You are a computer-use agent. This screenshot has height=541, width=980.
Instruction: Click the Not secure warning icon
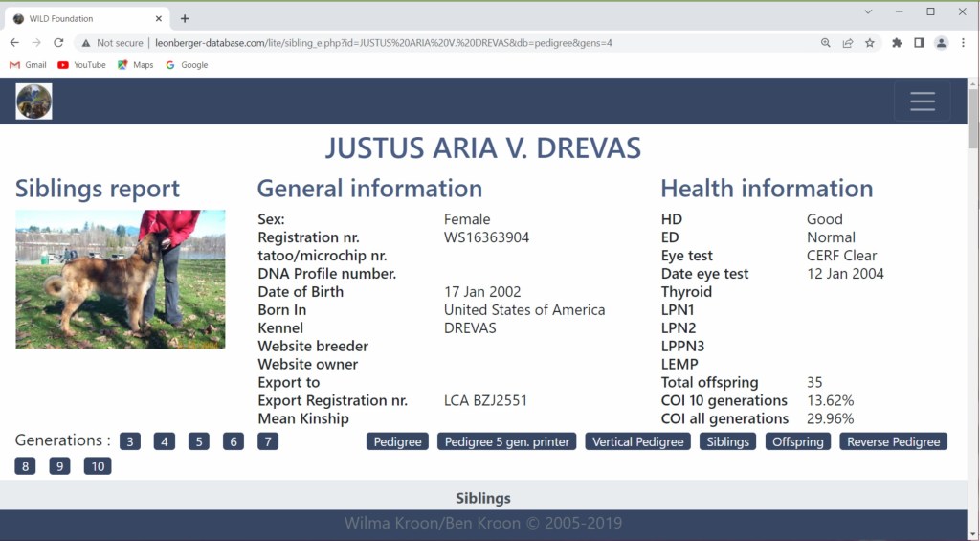(85, 43)
